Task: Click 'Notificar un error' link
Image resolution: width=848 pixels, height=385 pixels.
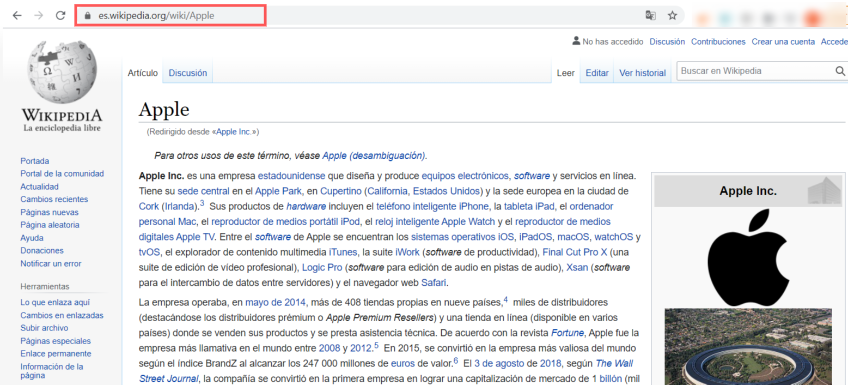Action: tap(51, 264)
